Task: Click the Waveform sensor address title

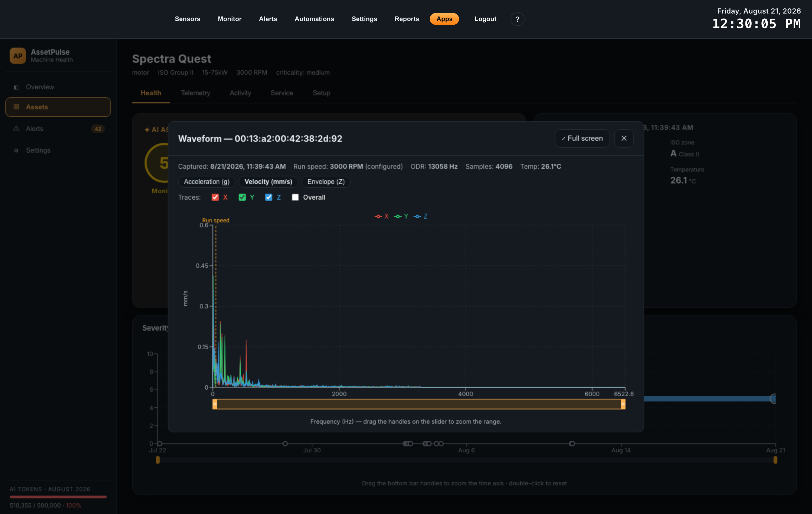Action: click(260, 139)
